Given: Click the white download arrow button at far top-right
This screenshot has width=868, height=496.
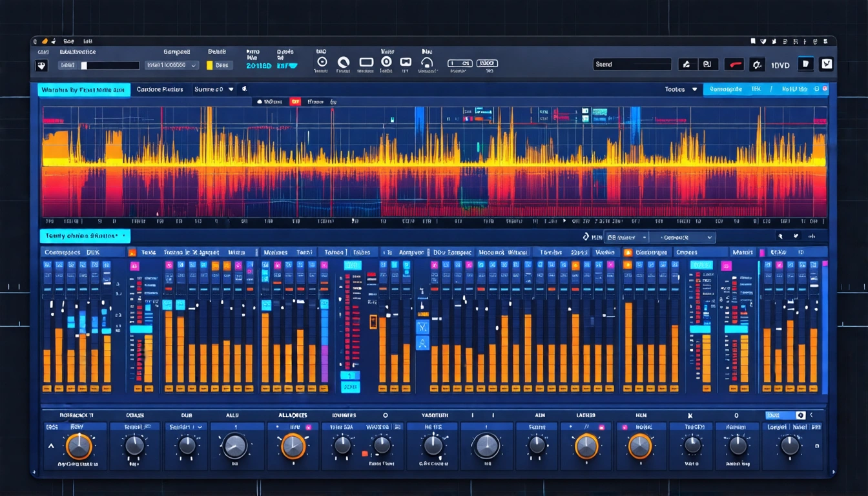Looking at the screenshot, I should (826, 64).
